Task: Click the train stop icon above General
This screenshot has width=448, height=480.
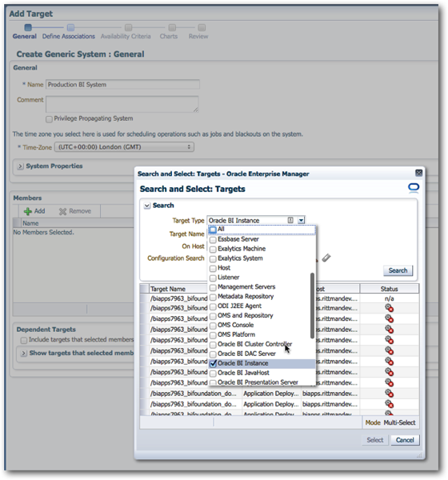Action: pos(28,27)
